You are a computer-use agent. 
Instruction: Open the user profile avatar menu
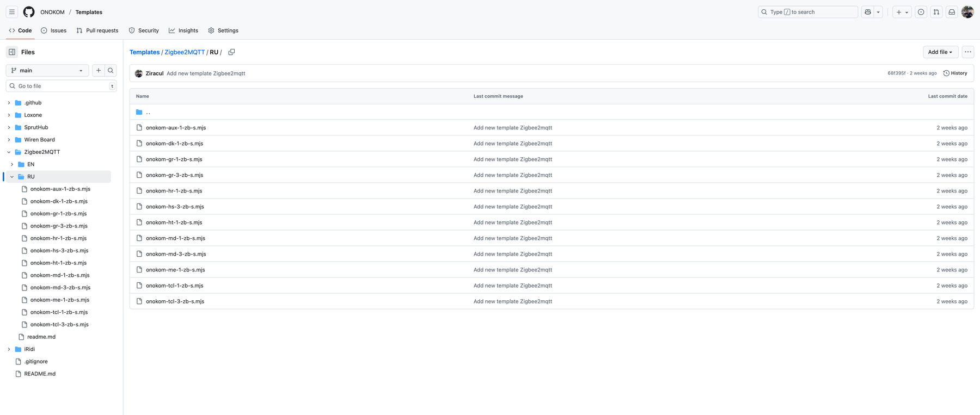pyautogui.click(x=967, y=12)
